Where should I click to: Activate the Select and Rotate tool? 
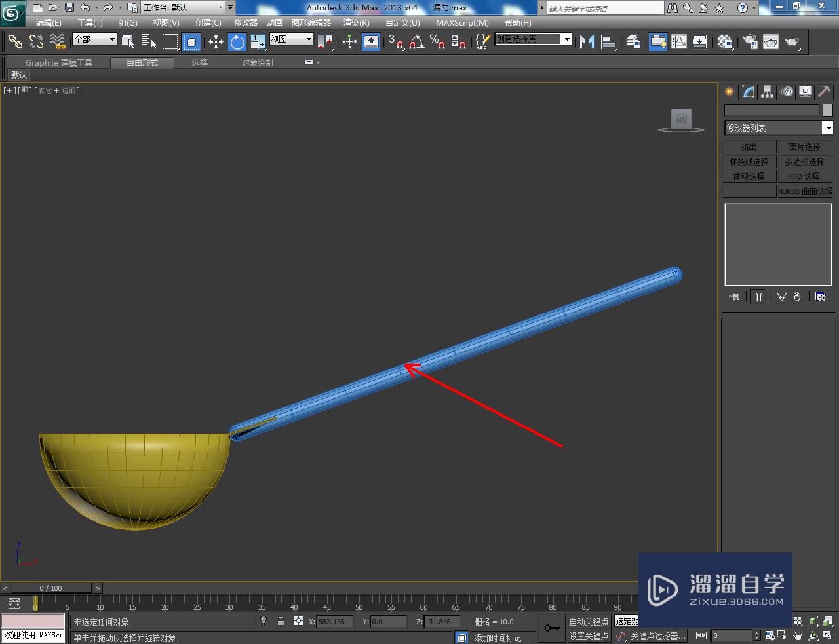coord(237,42)
